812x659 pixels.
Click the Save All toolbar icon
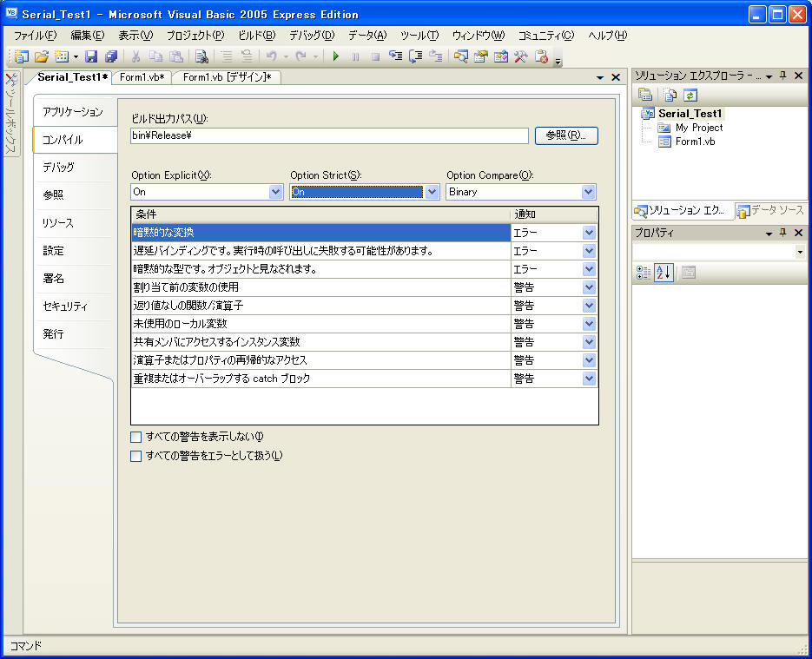(x=111, y=56)
